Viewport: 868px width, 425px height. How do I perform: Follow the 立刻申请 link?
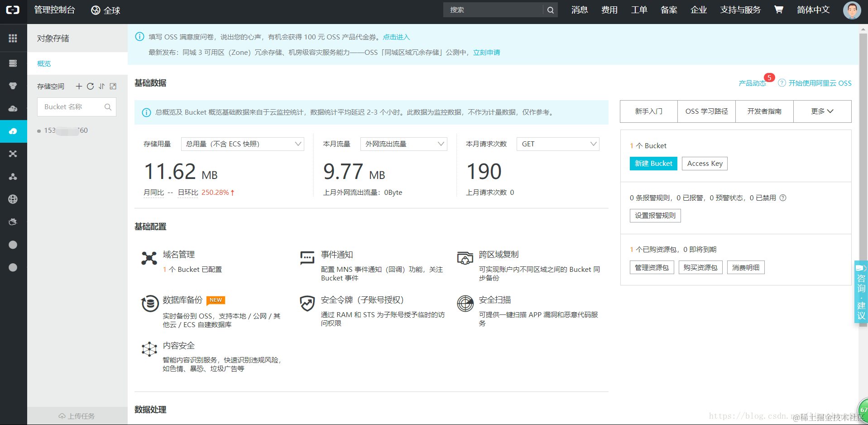pyautogui.click(x=487, y=53)
